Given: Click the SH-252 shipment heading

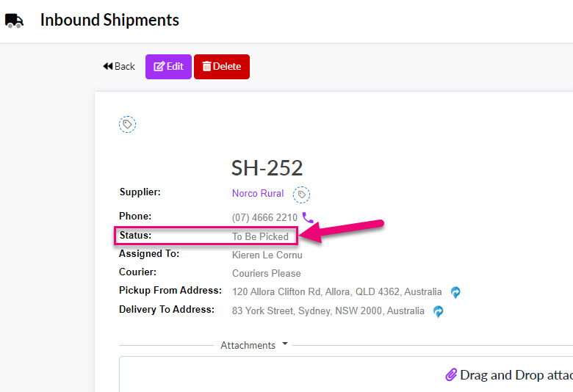Looking at the screenshot, I should (267, 168).
